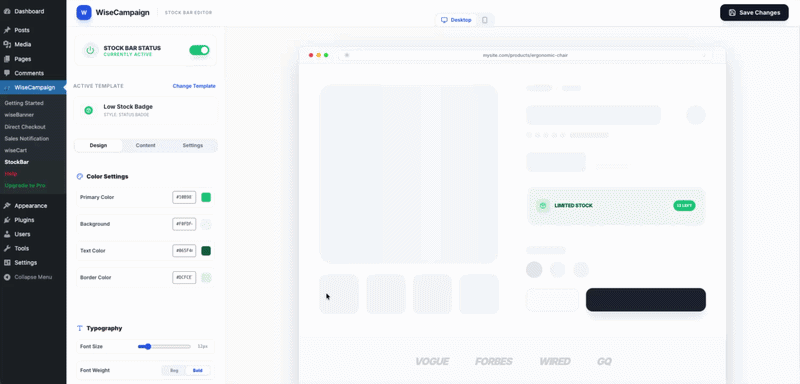This screenshot has height=384, width=800.
Task: Click the Low Stock Badge template icon
Action: (x=88, y=110)
